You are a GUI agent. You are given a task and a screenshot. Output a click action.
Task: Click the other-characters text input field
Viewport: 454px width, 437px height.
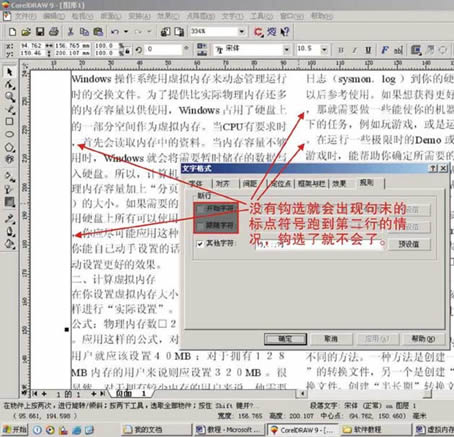[318, 244]
